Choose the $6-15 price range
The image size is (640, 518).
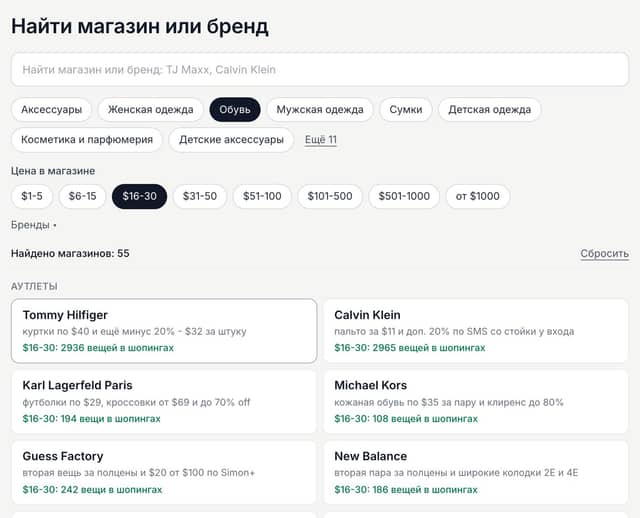coord(82,196)
